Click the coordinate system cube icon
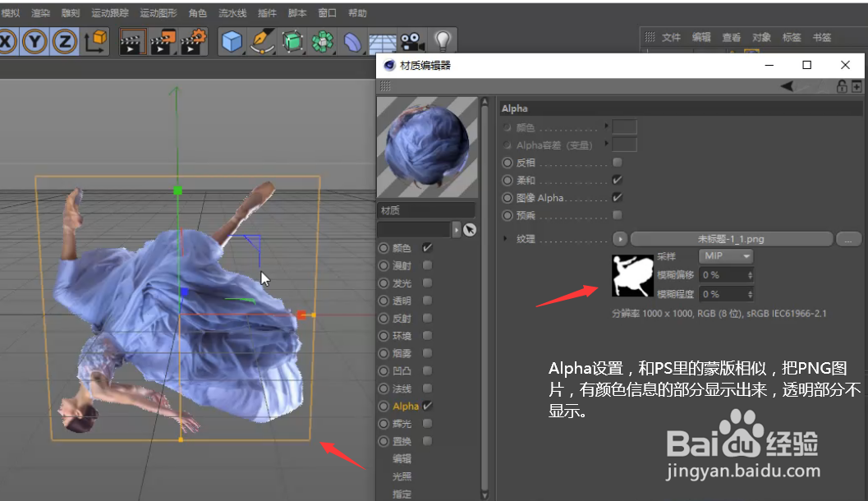 (x=94, y=42)
